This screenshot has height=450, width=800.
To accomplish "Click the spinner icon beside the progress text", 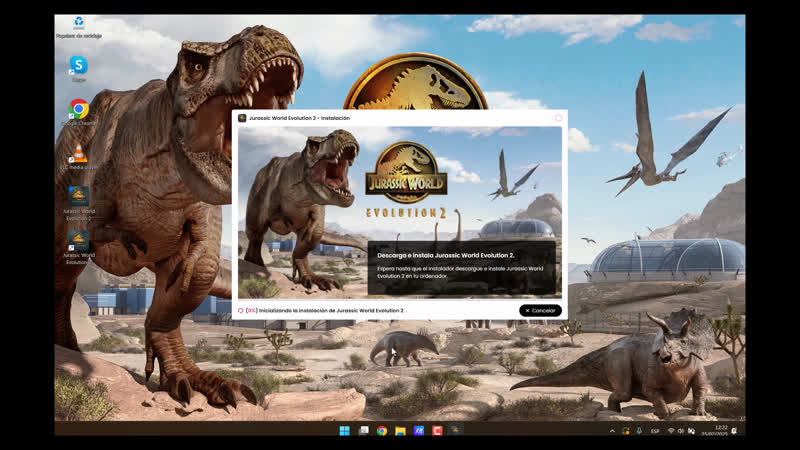I will [240, 310].
